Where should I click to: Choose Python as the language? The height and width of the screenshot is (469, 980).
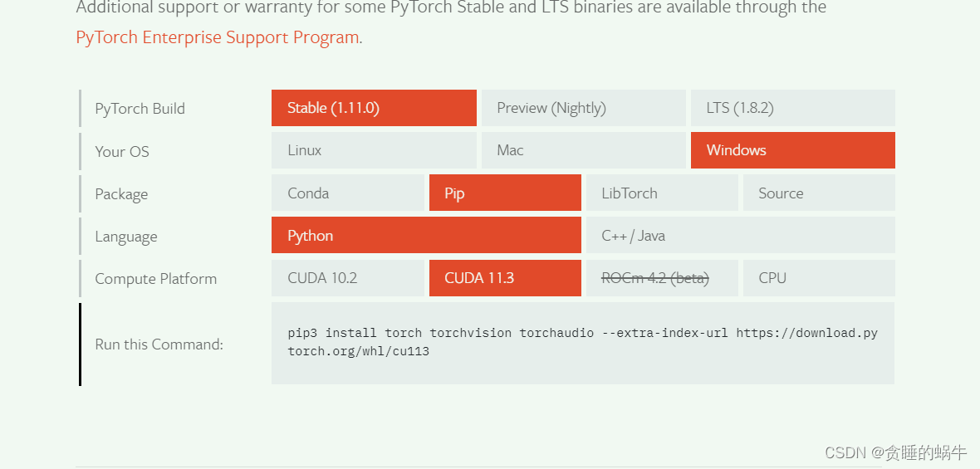(425, 236)
